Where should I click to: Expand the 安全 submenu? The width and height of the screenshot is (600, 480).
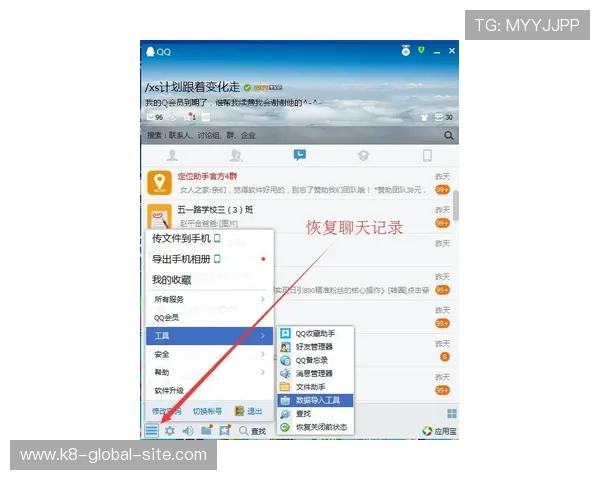coord(209,354)
